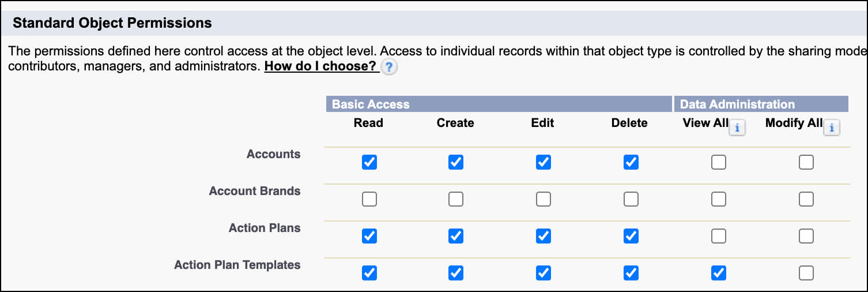Disable Delete permission for Accounts
868x292 pixels.
631,163
